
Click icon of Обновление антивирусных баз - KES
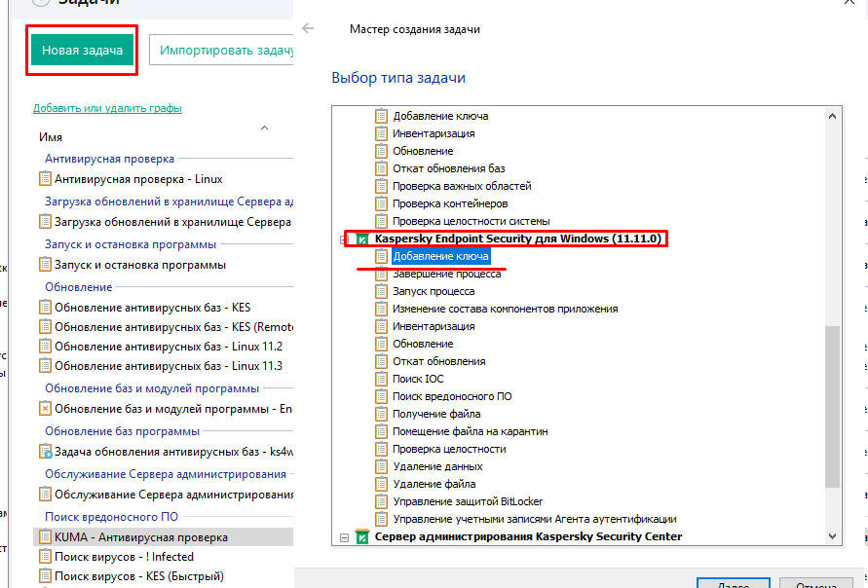(x=45, y=307)
